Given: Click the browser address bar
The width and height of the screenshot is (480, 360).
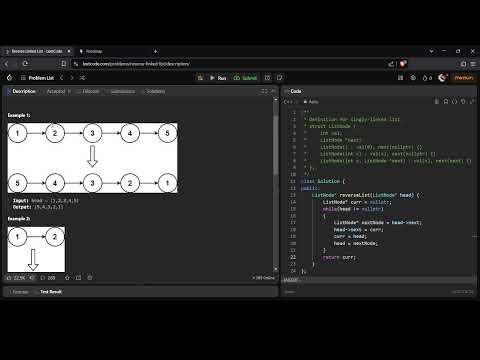Looking at the screenshot, I should (230, 64).
